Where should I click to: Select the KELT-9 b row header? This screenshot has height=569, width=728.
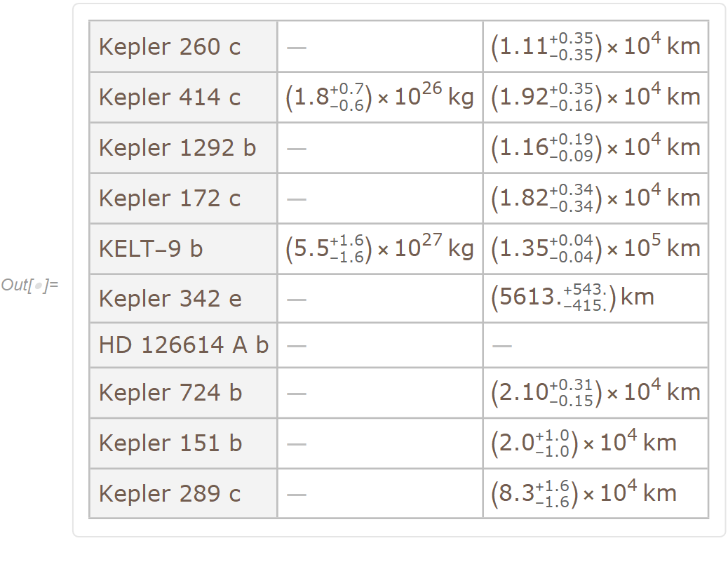click(x=151, y=249)
